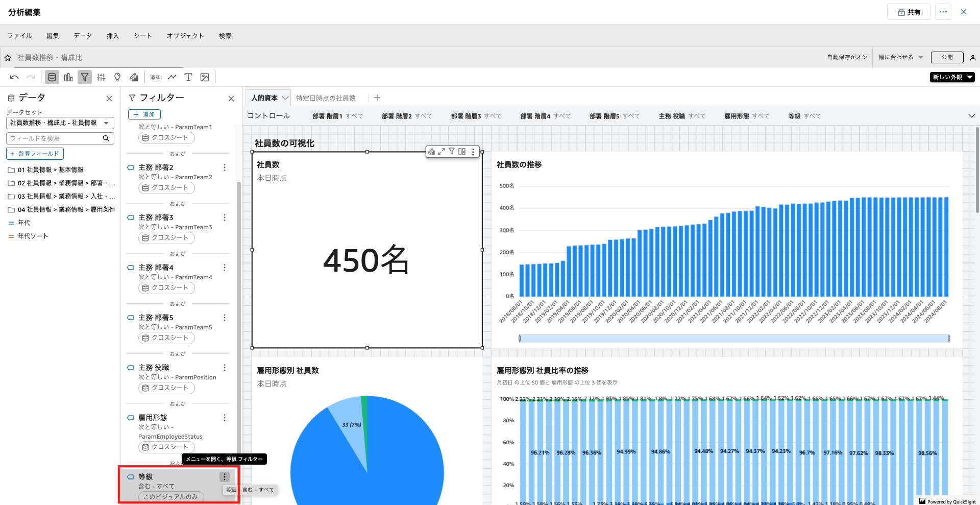Maximize the 社員数 visual with expand arrows

tap(442, 152)
